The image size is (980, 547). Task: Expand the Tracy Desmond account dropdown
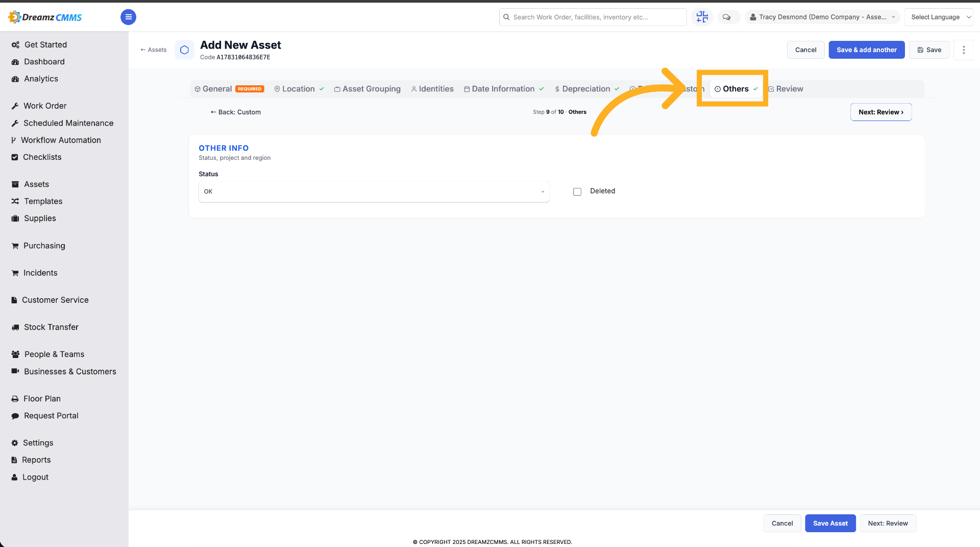822,17
